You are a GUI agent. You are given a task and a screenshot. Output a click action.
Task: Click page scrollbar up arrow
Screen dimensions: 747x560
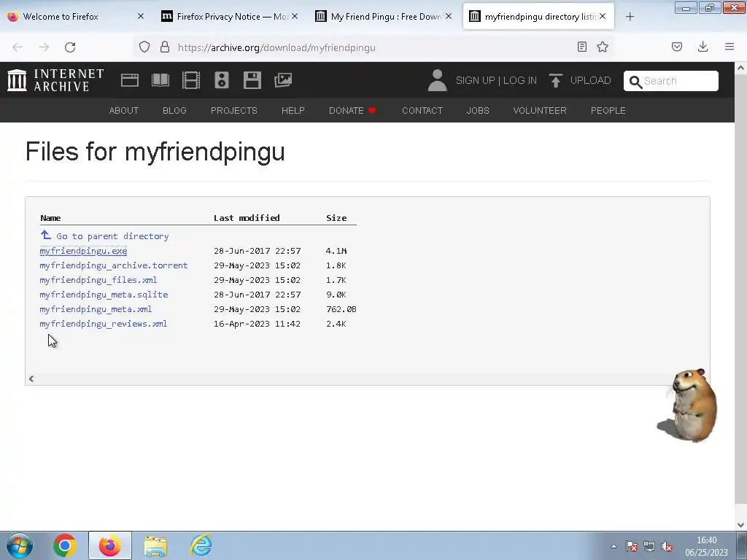coord(740,68)
